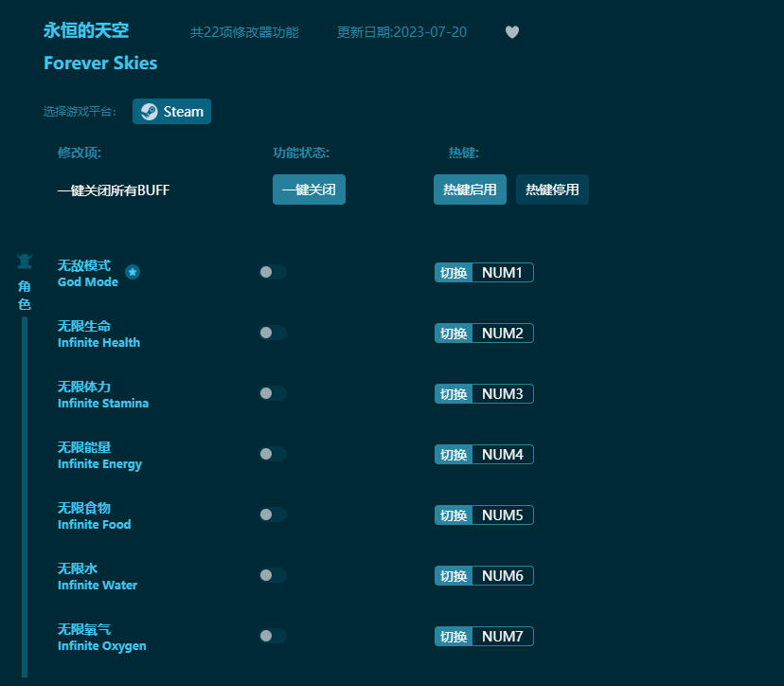Toggle the Infinite Energy switch
The height and width of the screenshot is (686, 784).
tap(274, 454)
